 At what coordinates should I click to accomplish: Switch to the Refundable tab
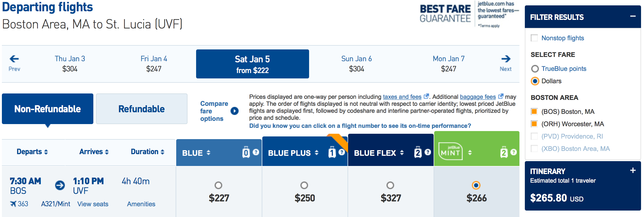[142, 109]
